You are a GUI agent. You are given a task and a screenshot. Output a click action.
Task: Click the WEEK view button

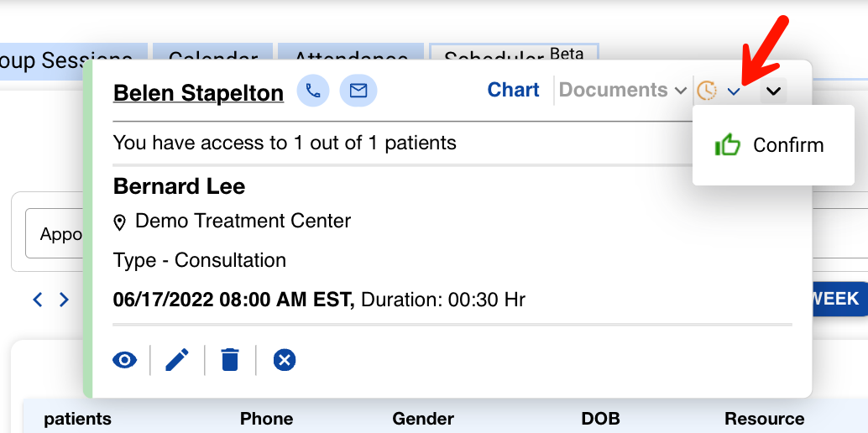(834, 299)
